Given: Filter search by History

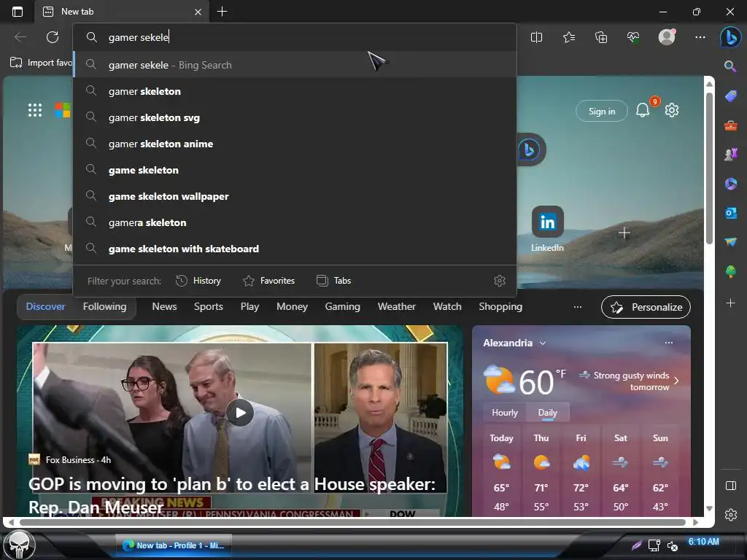Looking at the screenshot, I should click(x=198, y=281).
